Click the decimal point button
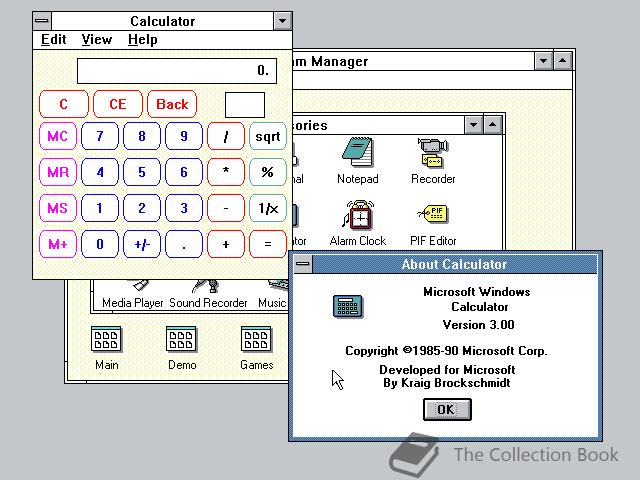Image resolution: width=640 pixels, height=480 pixels. tap(184, 244)
